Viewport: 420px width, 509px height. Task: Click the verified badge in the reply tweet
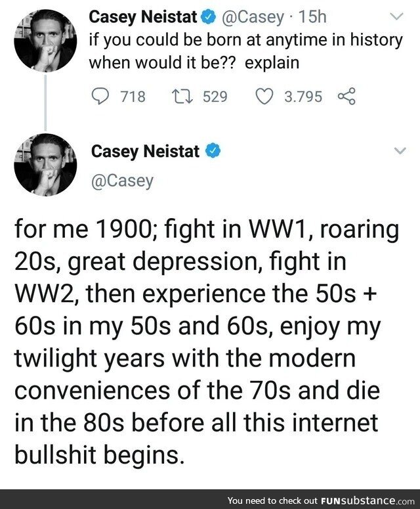click(x=212, y=151)
